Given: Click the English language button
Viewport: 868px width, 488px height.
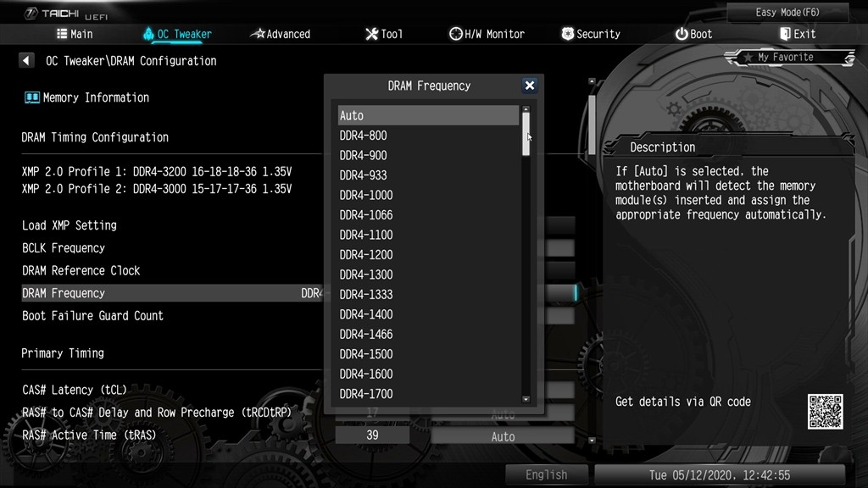Looking at the screenshot, I should tap(547, 474).
